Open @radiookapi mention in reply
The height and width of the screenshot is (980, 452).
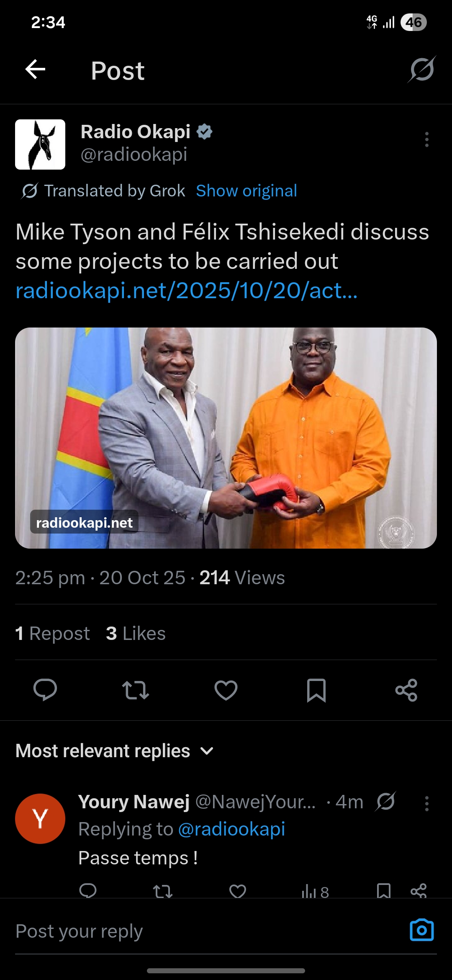232,829
